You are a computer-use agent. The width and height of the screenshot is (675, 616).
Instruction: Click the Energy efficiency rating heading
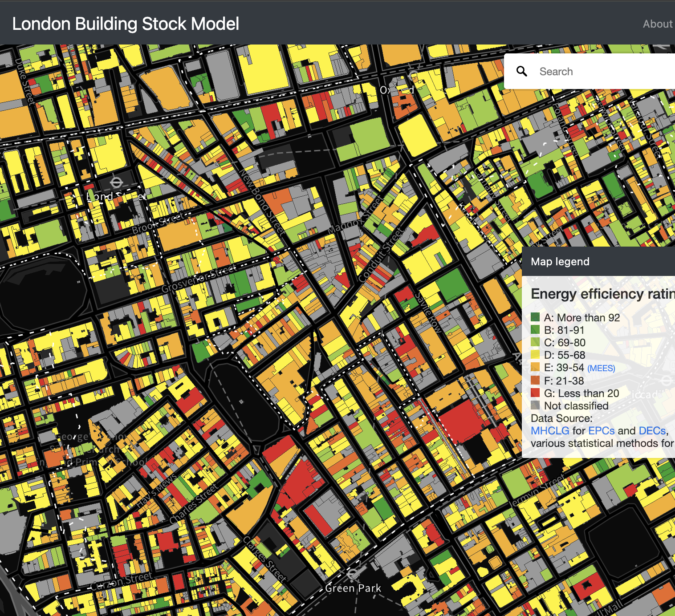(x=603, y=294)
